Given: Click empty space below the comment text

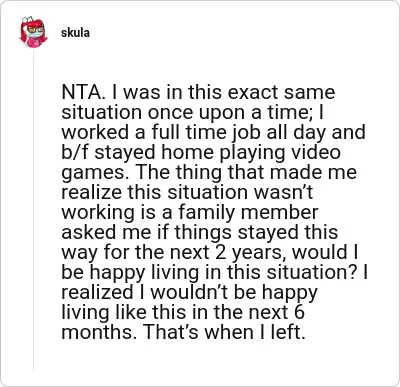Looking at the screenshot, I should coord(213,362).
